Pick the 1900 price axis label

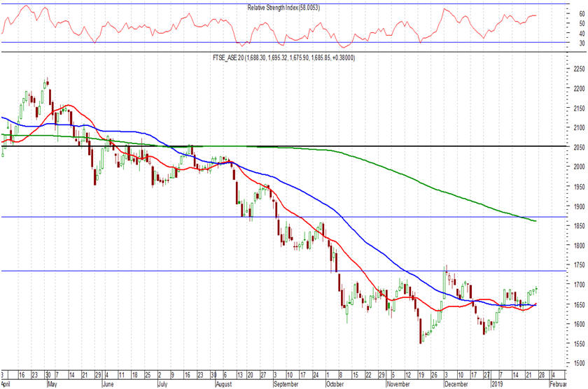click(x=579, y=206)
